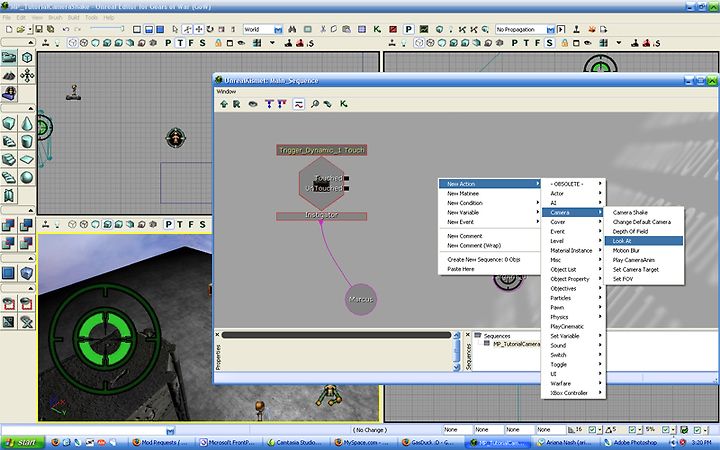Select the Cube brush builder
This screenshot has height=450, width=720.
(x=9, y=124)
